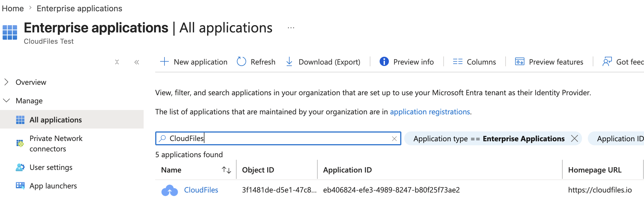644x198 pixels.
Task: Click the magnifier icon in search box
Action: pyautogui.click(x=162, y=138)
